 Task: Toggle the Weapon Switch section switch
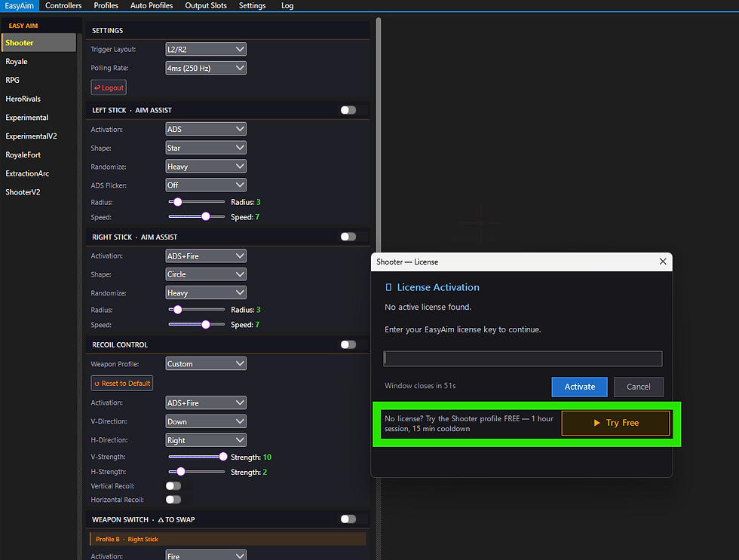coord(348,519)
